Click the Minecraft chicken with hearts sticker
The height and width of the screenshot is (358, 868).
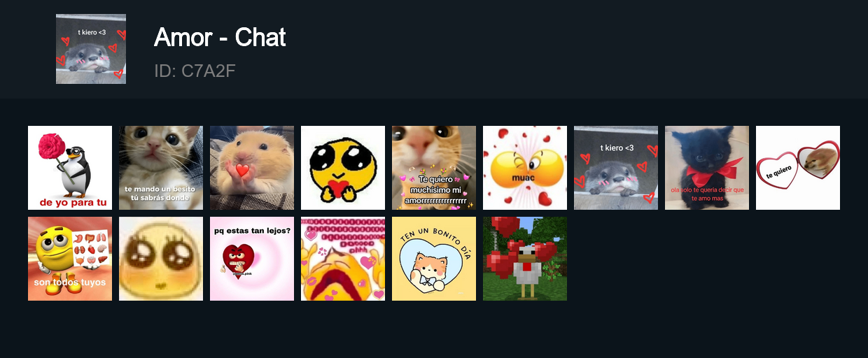click(525, 259)
